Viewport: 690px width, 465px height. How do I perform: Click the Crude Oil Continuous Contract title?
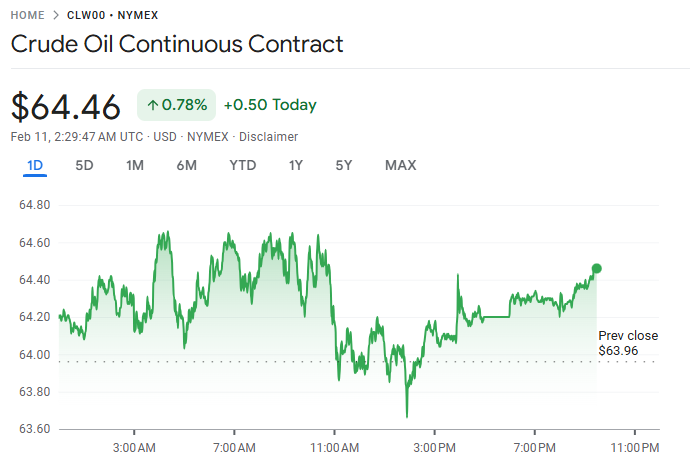pyautogui.click(x=177, y=45)
